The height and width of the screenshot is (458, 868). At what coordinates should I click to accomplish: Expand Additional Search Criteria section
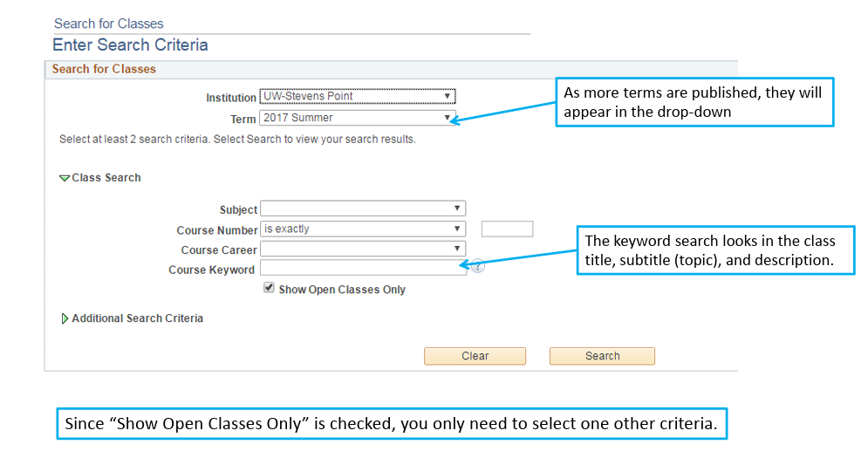click(x=65, y=318)
